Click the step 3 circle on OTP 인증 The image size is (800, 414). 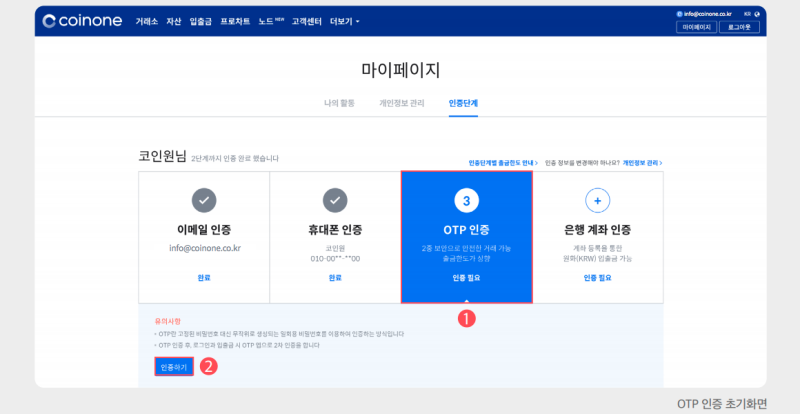466,201
